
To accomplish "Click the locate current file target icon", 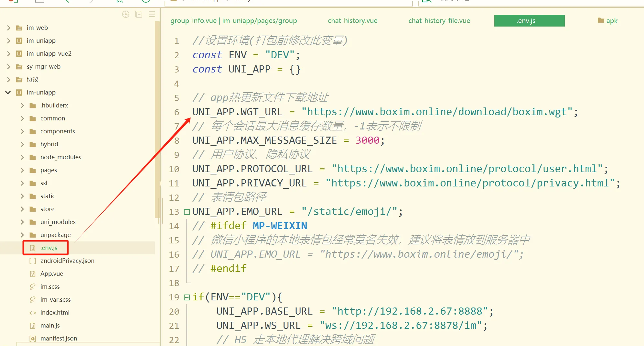I will pos(126,14).
